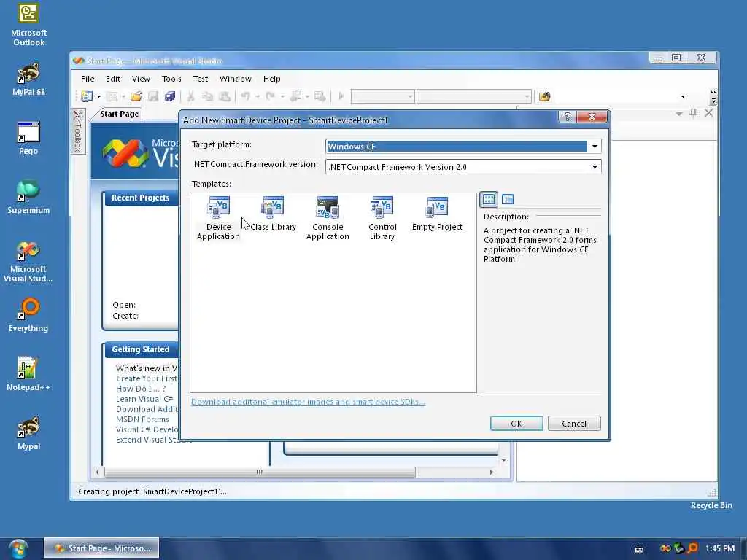The height and width of the screenshot is (560, 747).
Task: Click the Add New Item toolbar icon
Action: (x=112, y=97)
